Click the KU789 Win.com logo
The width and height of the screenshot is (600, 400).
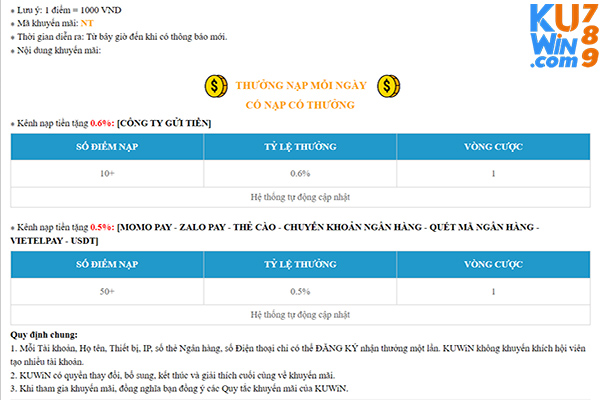(564, 36)
